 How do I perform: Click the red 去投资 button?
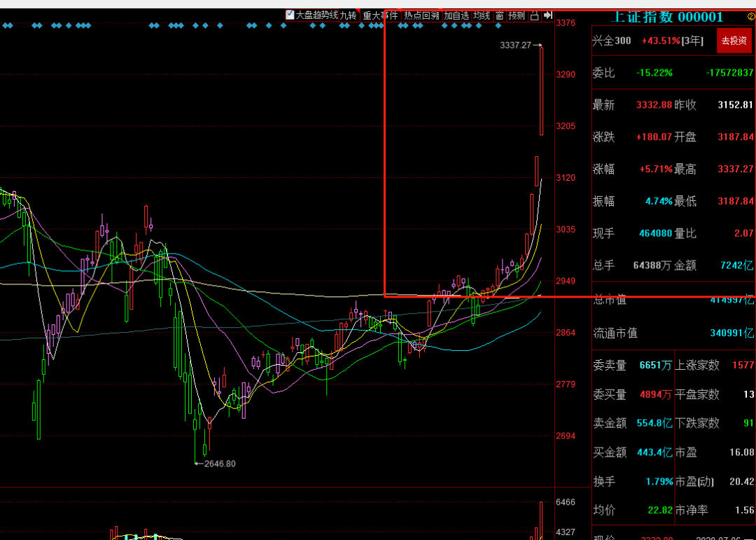pyautogui.click(x=734, y=41)
